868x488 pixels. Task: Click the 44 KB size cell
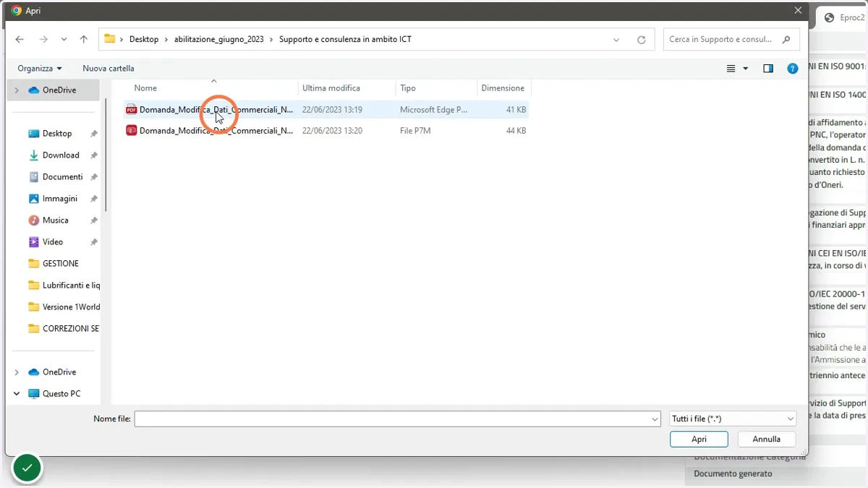point(516,131)
